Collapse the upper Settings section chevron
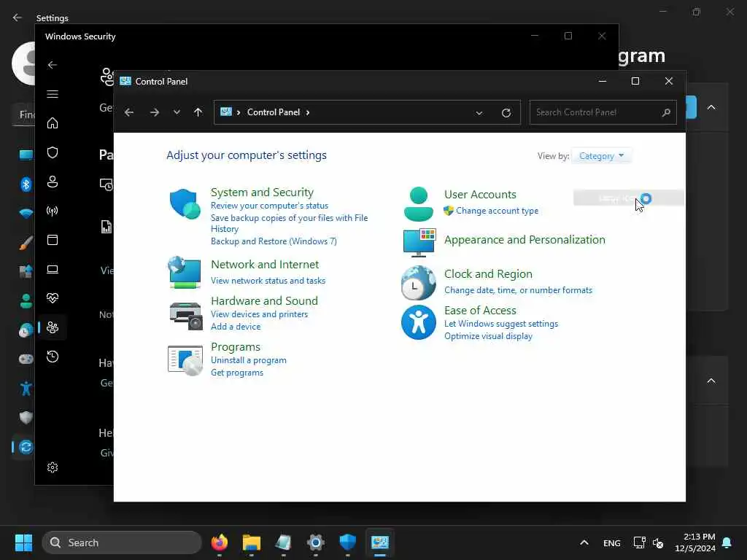Image resolution: width=747 pixels, height=560 pixels. click(x=711, y=108)
